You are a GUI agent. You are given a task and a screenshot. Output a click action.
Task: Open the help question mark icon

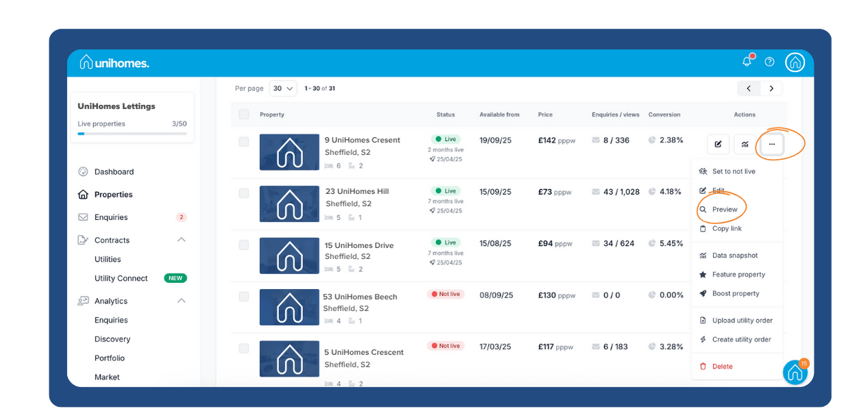coord(769,62)
